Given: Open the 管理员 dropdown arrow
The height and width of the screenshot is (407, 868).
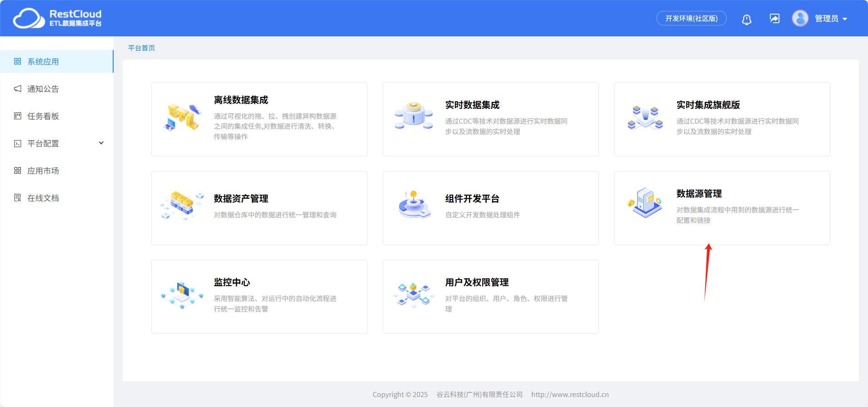Looking at the screenshot, I should coord(845,19).
